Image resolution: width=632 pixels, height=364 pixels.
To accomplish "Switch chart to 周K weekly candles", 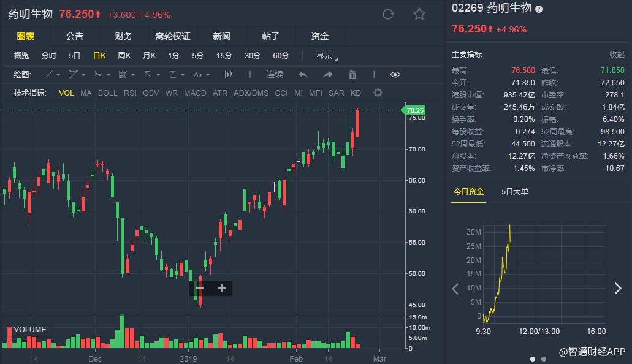I will pos(124,56).
